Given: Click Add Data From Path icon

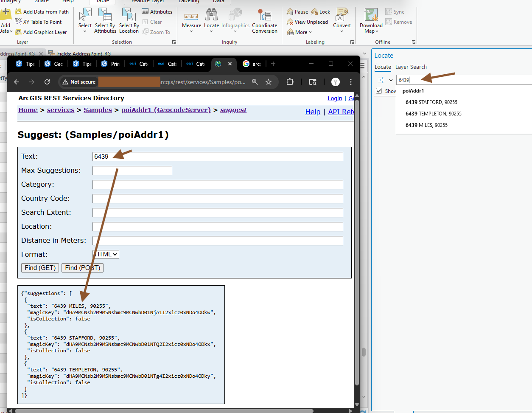Looking at the screenshot, I should [18, 12].
